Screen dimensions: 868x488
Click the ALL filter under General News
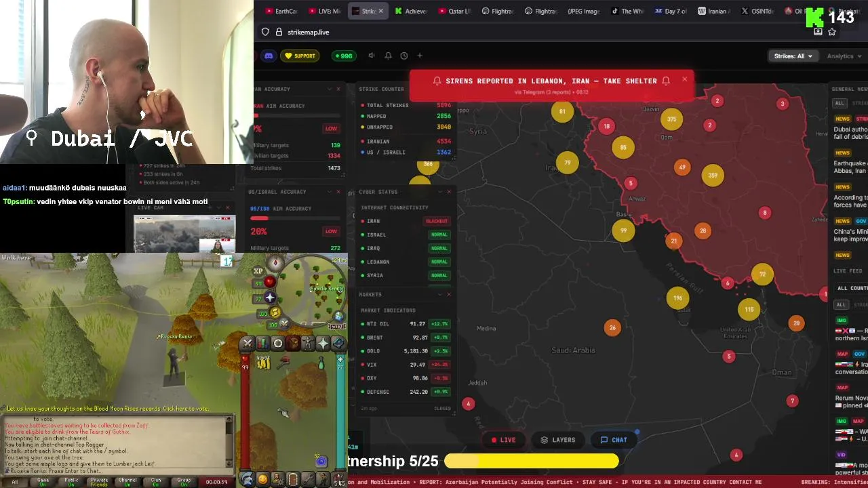click(840, 103)
